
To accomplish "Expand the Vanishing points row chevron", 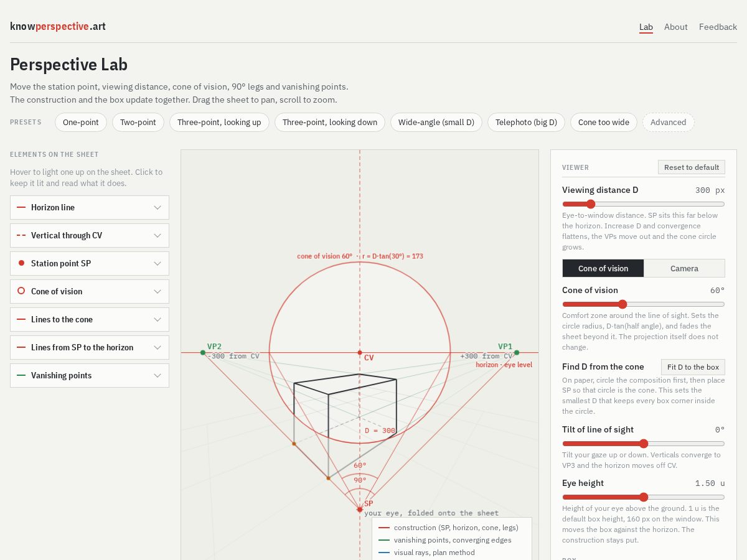I will click(x=157, y=376).
